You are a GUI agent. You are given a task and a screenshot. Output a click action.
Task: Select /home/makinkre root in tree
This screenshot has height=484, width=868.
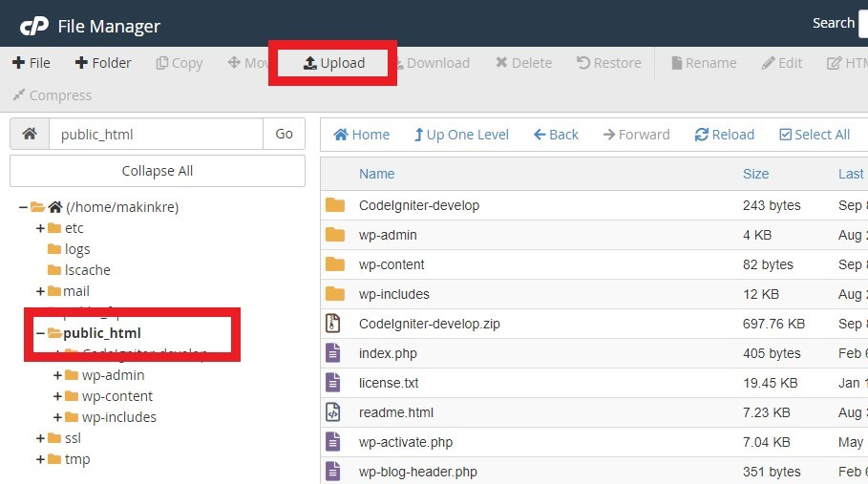point(122,207)
